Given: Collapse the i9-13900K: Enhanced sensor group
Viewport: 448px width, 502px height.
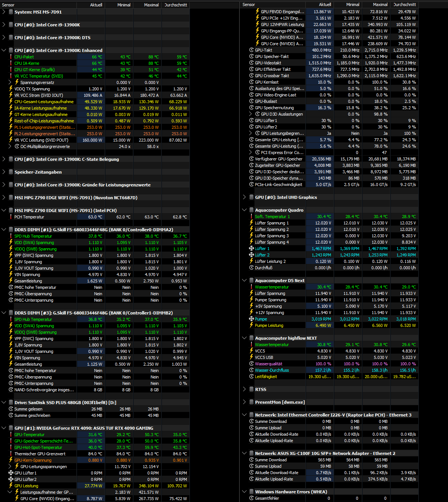Looking at the screenshot, I should 4,50.
